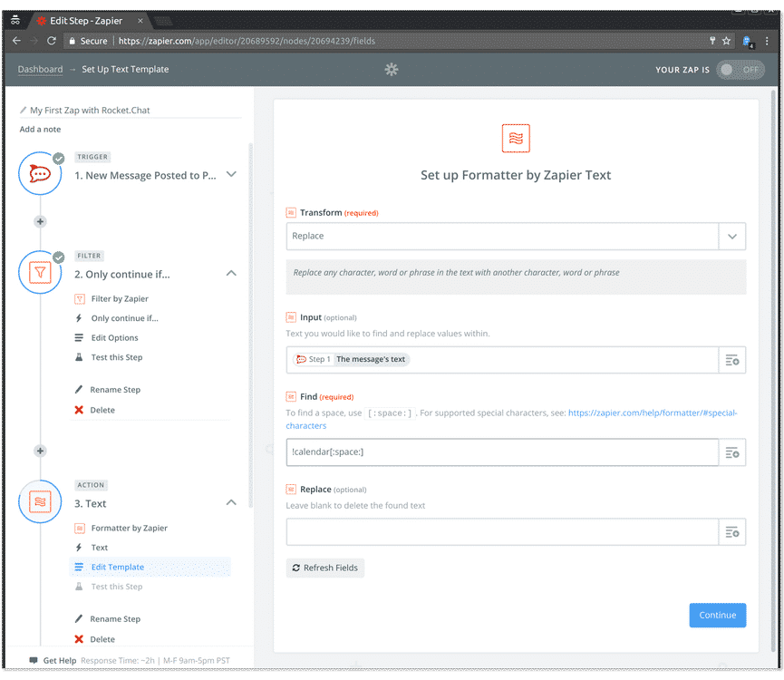784x680 pixels.
Task: Bookmark the page with the star icon
Action: (727, 41)
